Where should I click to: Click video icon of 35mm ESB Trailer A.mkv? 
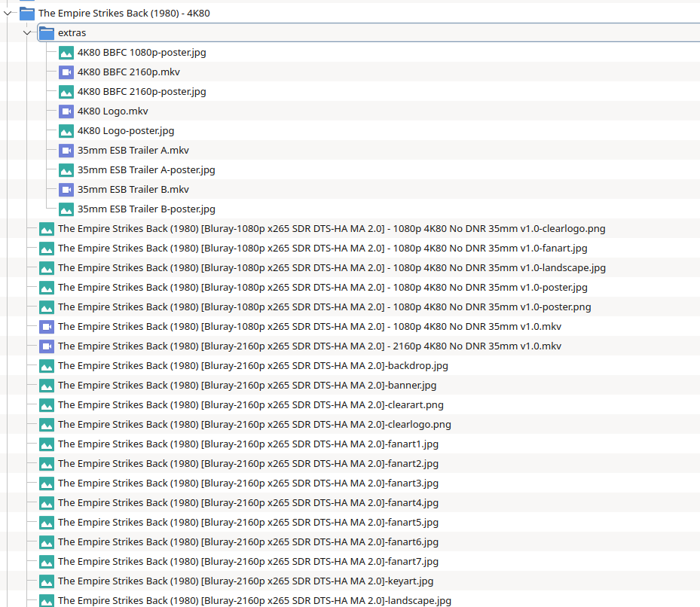pyautogui.click(x=66, y=151)
